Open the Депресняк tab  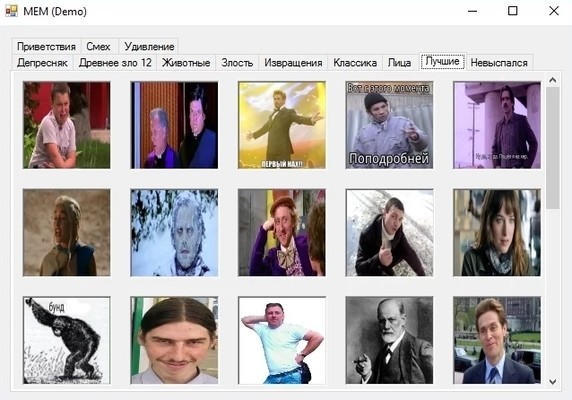tap(42, 63)
